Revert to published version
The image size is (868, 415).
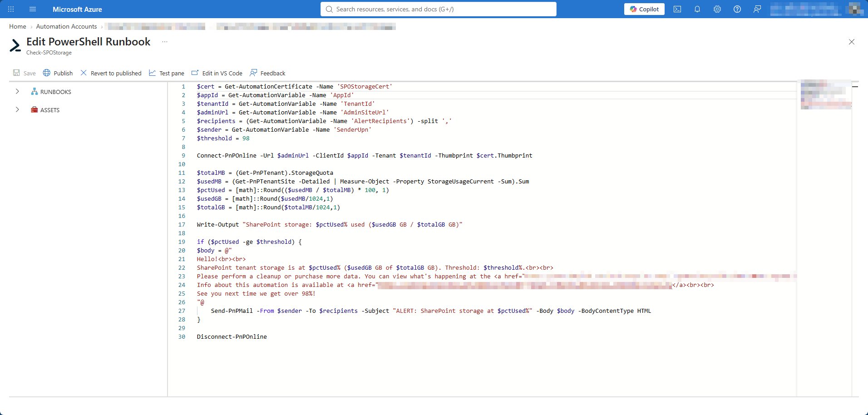click(111, 73)
